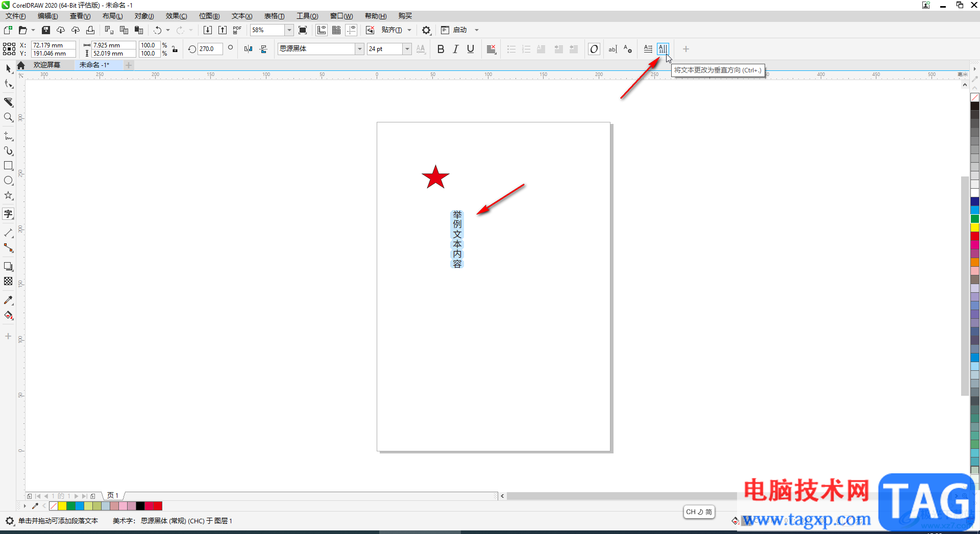Toggle Bold formatting

(441, 49)
